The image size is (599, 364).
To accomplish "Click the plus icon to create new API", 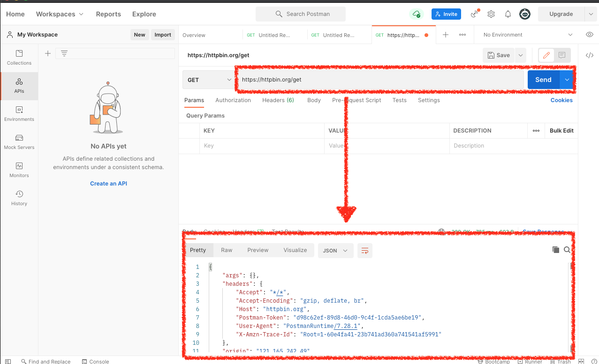I will [x=47, y=53].
